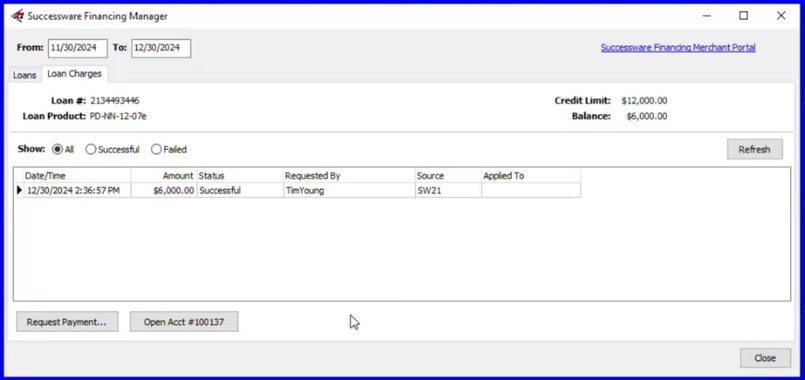This screenshot has height=380, width=805.
Task: Close window with the title bar X
Action: point(781,16)
